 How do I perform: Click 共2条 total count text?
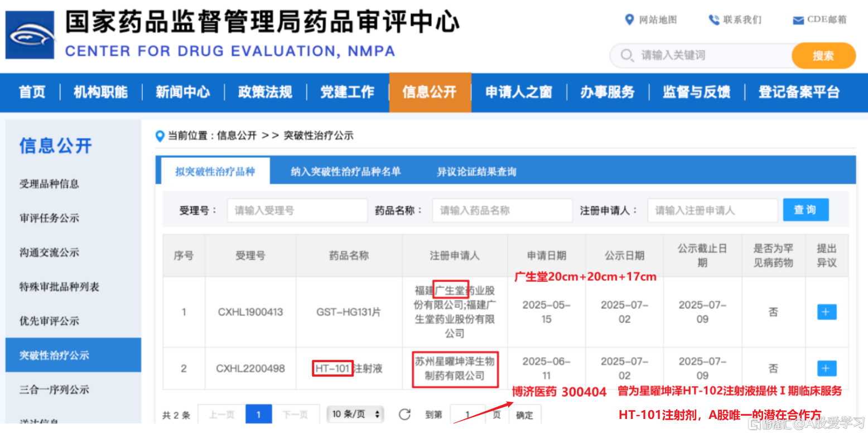(x=176, y=415)
